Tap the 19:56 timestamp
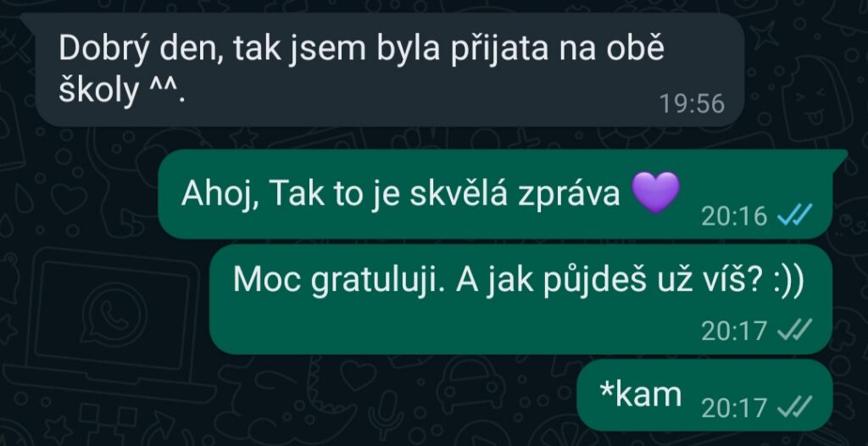Image resolution: width=868 pixels, height=446 pixels. (692, 104)
